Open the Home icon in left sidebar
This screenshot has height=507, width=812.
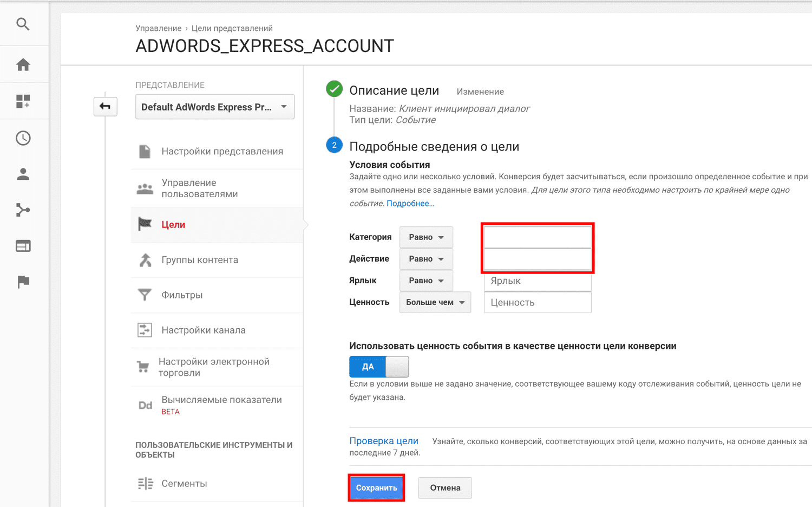pos(23,65)
